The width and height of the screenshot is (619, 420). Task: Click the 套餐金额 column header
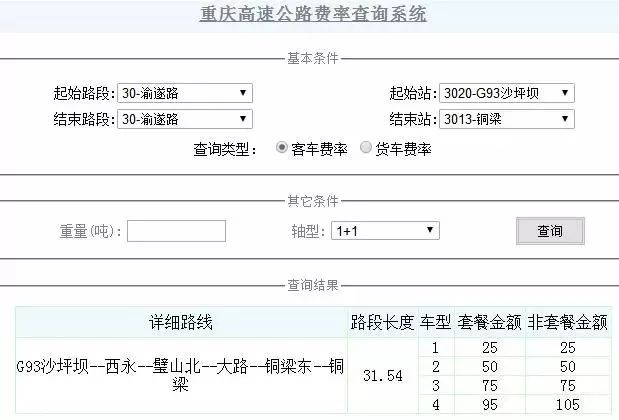[490, 322]
